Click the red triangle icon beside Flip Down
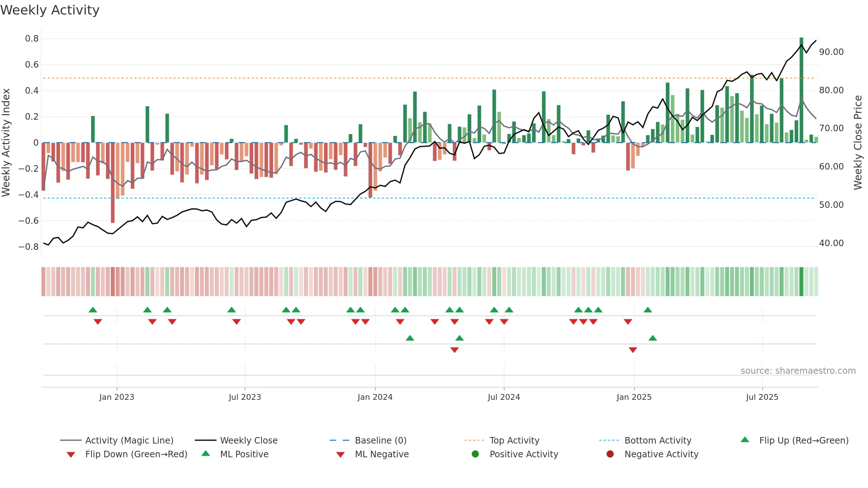The width and height of the screenshot is (868, 488). tap(71, 455)
